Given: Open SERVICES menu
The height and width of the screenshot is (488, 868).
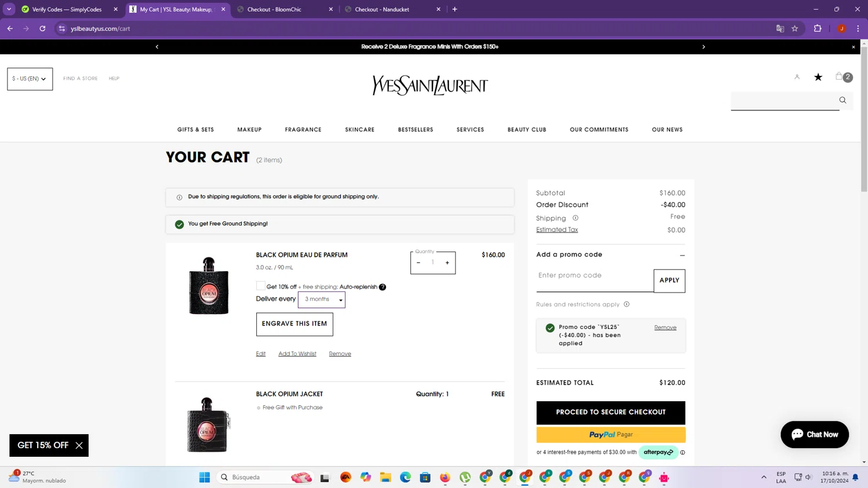Looking at the screenshot, I should click(x=470, y=130).
